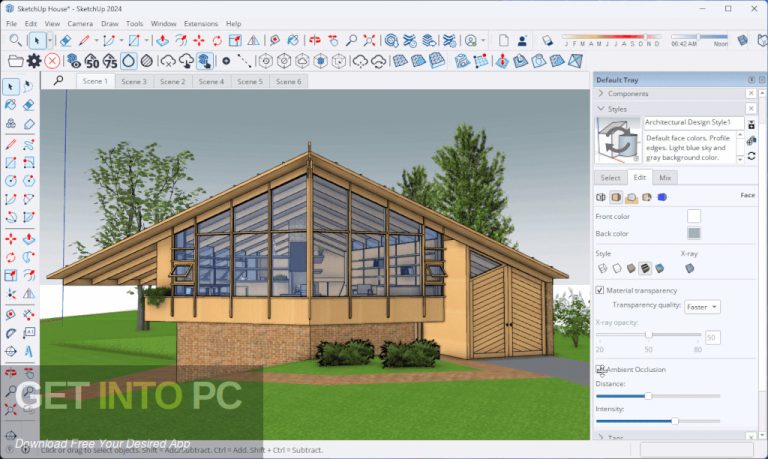This screenshot has height=459, width=768.
Task: Click the new blank document icon
Action: pyautogui.click(x=504, y=41)
